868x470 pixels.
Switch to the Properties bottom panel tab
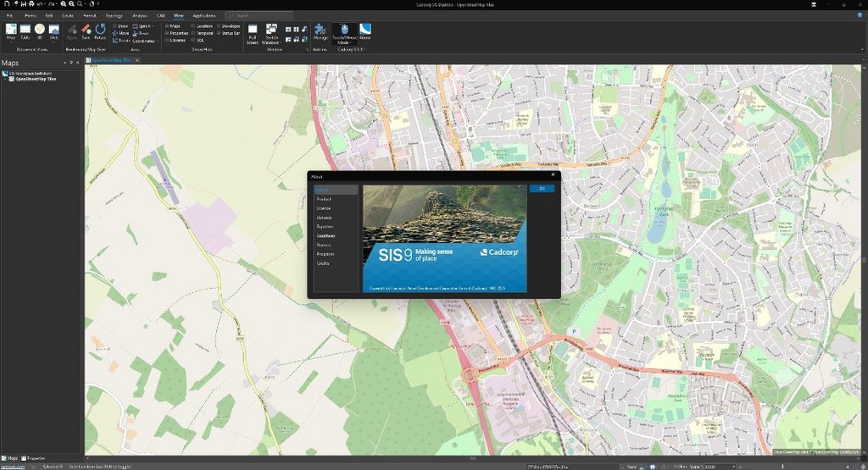click(x=34, y=458)
